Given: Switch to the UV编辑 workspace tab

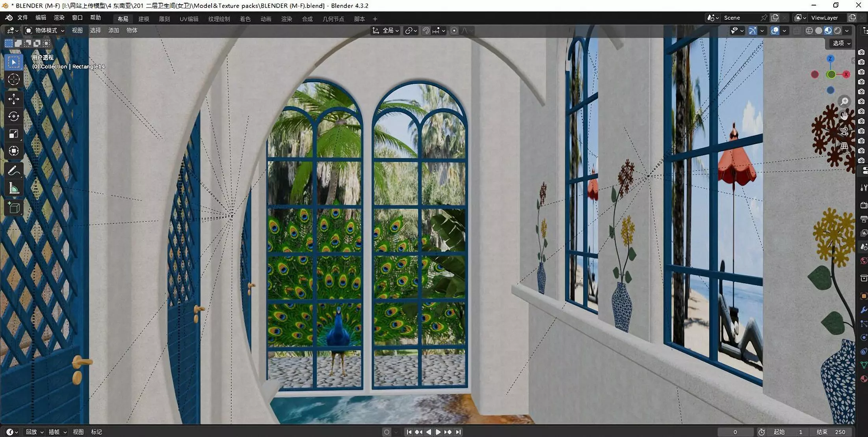Looking at the screenshot, I should [x=189, y=19].
